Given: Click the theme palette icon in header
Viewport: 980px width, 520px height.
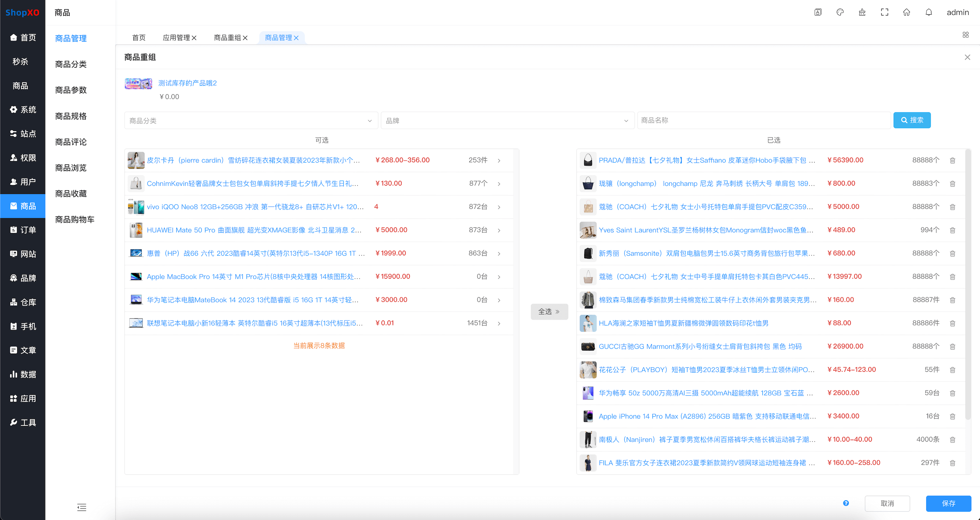Looking at the screenshot, I should coord(840,12).
